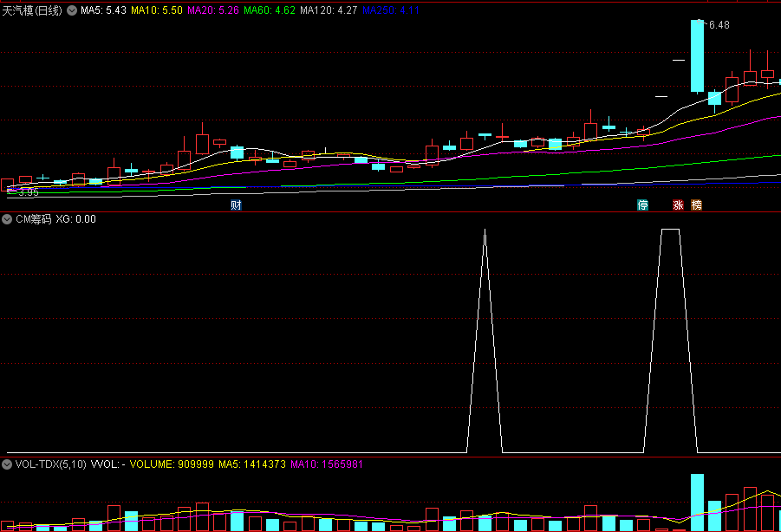Viewport: 781px width, 532px height.
Task: Click the 财 financial report marker
Action: tap(236, 204)
